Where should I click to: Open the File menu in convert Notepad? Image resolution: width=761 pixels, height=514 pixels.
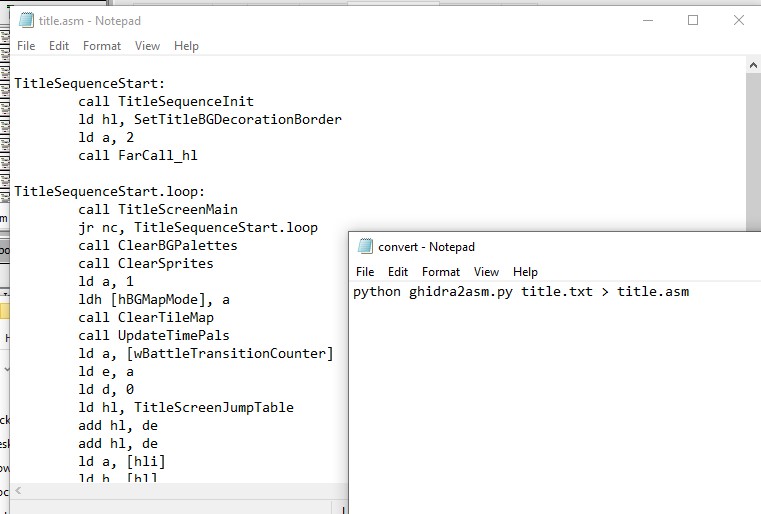coord(365,272)
